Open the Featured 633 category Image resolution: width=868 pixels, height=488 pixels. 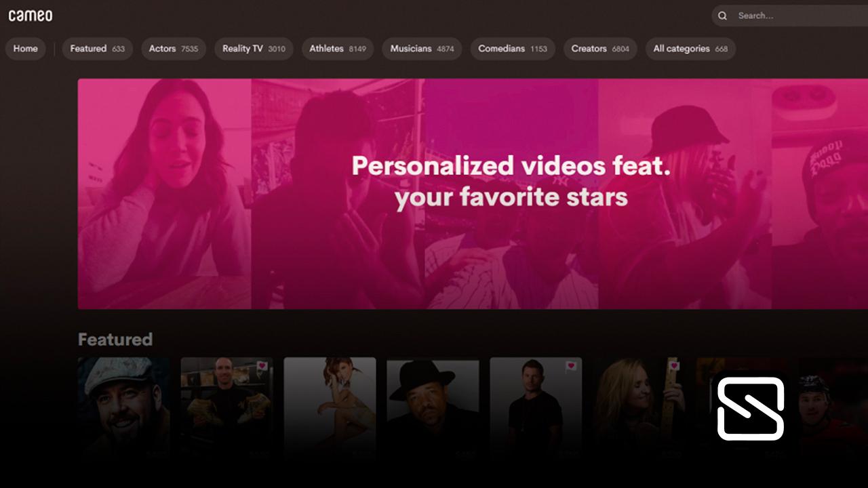(x=97, y=48)
